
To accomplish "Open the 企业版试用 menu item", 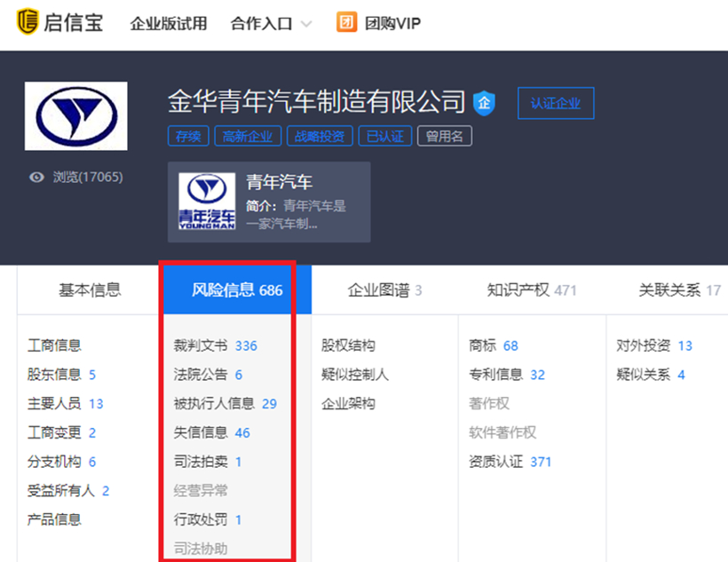I will click(x=169, y=23).
